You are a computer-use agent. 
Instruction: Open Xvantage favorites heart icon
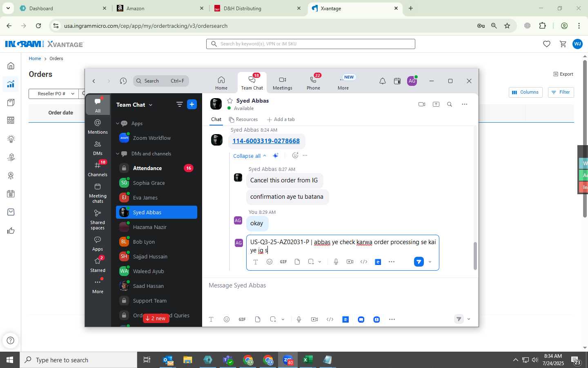pyautogui.click(x=547, y=44)
